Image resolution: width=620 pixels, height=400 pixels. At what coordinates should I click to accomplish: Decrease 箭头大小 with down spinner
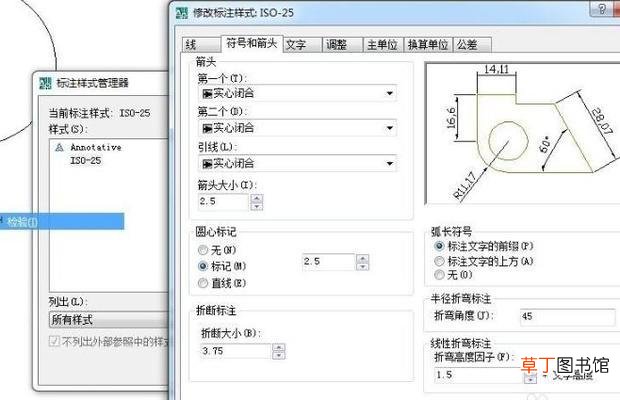point(257,206)
